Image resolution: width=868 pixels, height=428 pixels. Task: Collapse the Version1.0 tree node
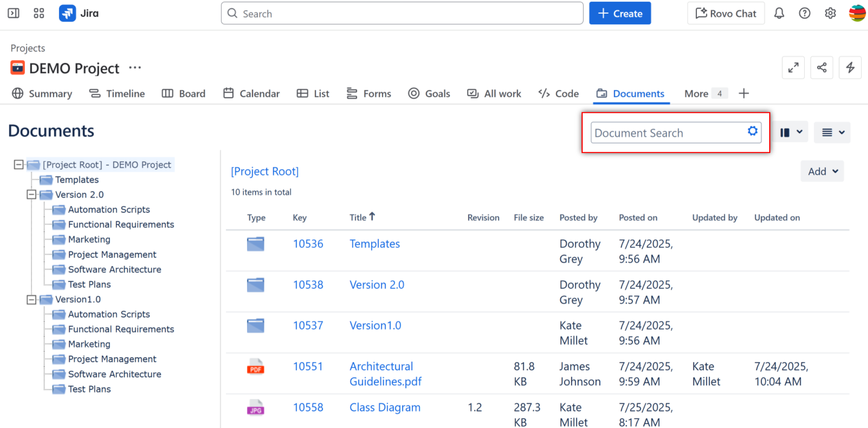tap(32, 299)
